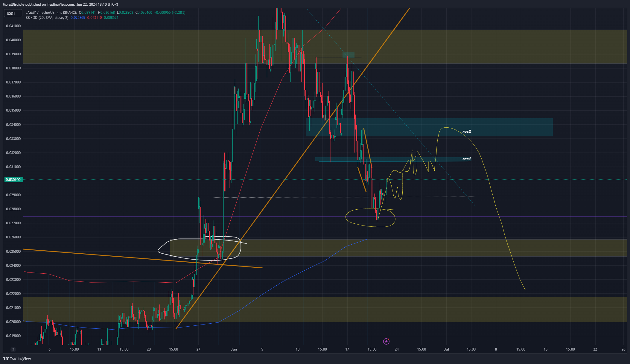This screenshot has height=364, width=630.
Task: Click the open price value 0.029141
Action: click(x=88, y=13)
